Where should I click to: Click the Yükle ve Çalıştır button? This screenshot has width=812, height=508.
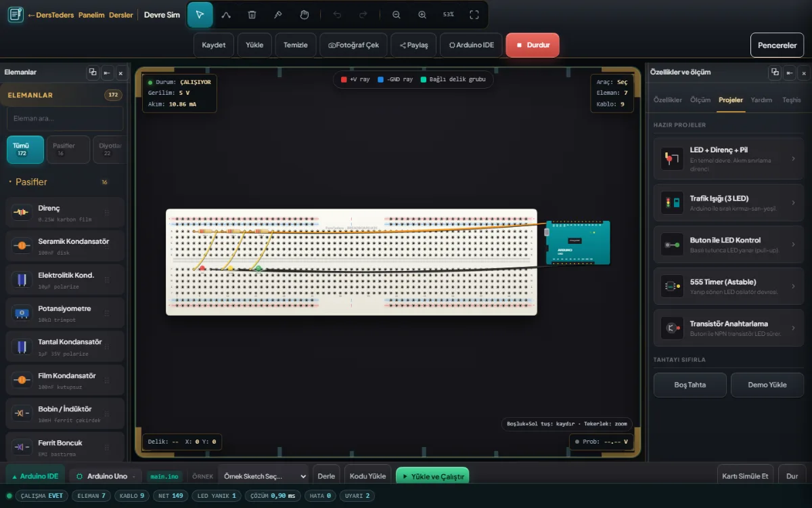[x=432, y=476]
